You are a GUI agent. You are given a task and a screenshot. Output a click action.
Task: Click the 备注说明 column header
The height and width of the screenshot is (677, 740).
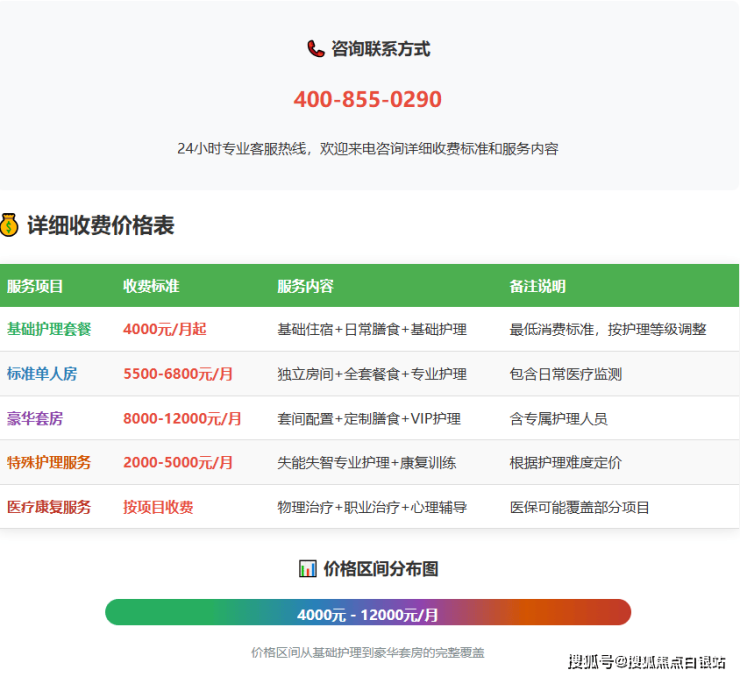click(x=537, y=286)
